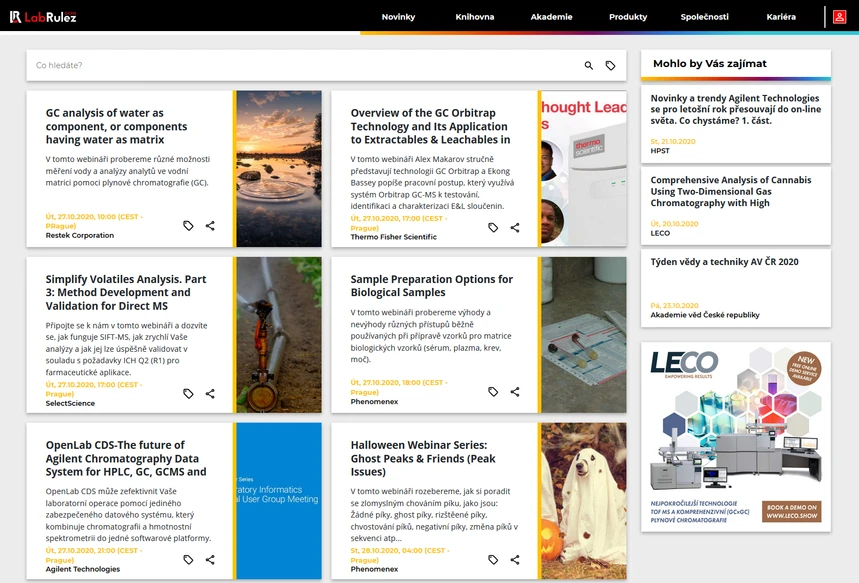This screenshot has width=859, height=583.
Task: Share the OpenLab CDS webinar
Action: [210, 561]
